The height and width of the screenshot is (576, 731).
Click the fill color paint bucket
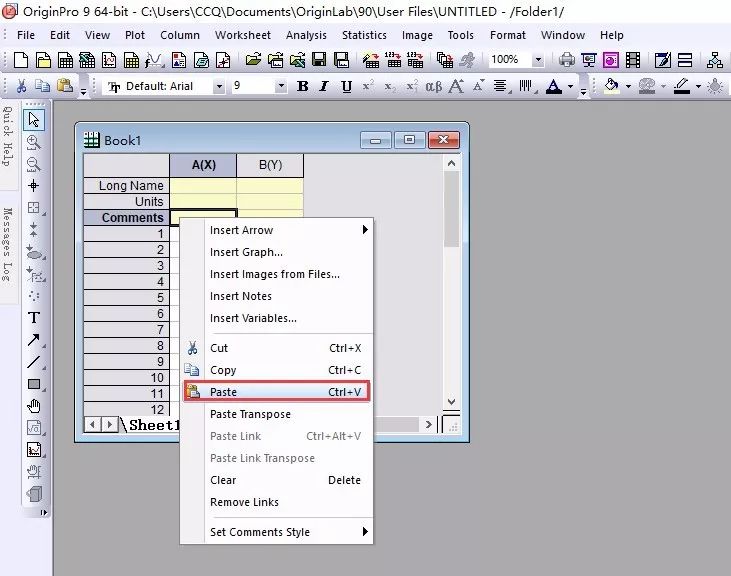coord(612,86)
